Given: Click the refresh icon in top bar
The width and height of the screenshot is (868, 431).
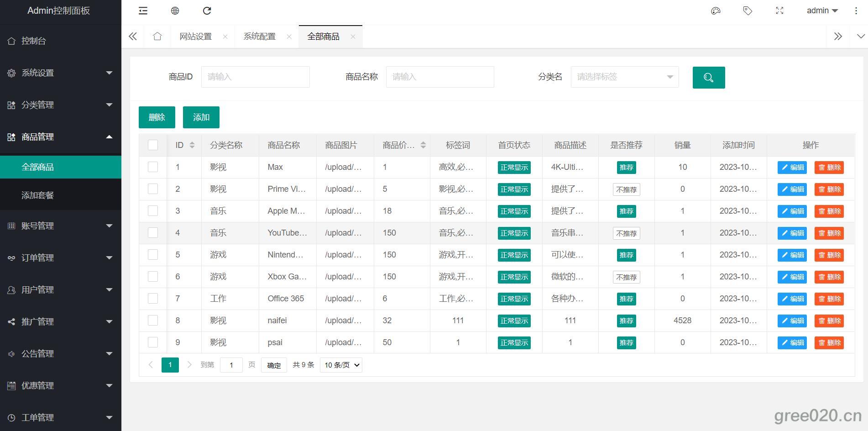Looking at the screenshot, I should pyautogui.click(x=207, y=11).
